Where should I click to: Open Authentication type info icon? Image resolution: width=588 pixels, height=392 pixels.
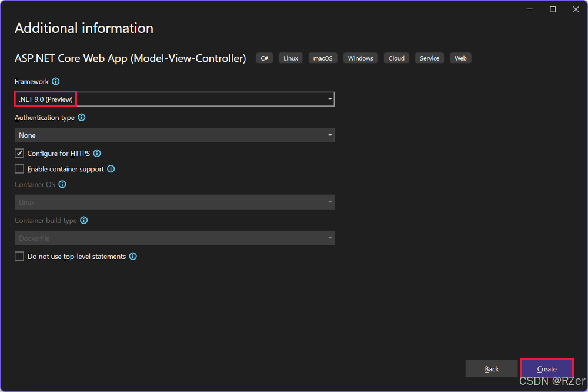click(81, 118)
